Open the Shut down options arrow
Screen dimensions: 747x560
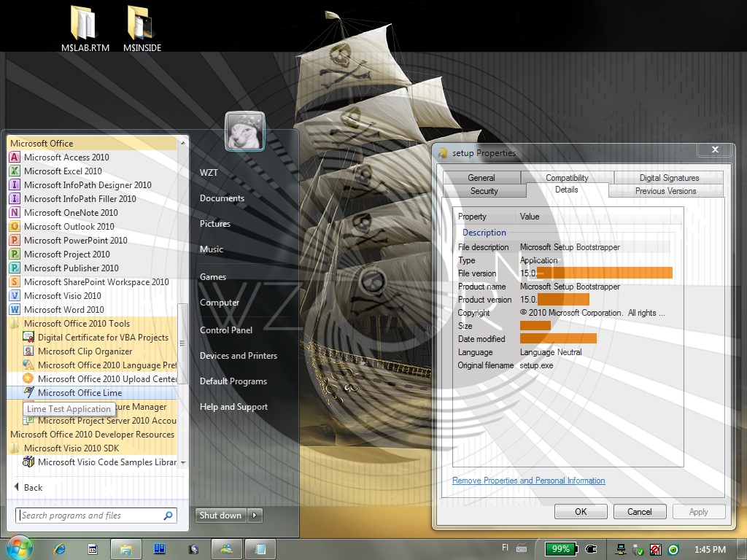pos(255,516)
